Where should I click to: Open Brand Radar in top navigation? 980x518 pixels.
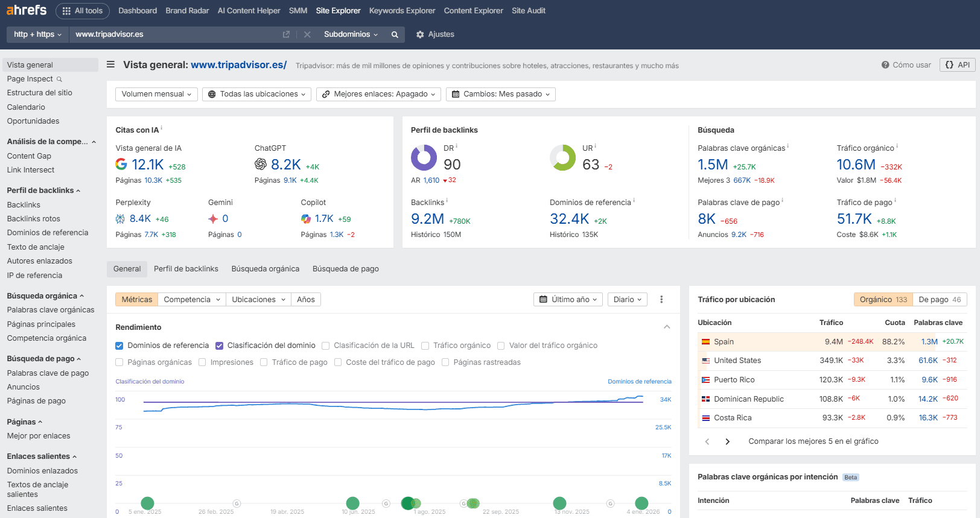tap(187, 11)
